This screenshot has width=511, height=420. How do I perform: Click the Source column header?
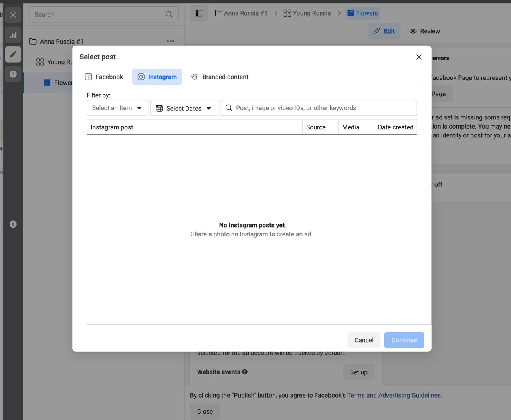tap(320, 127)
